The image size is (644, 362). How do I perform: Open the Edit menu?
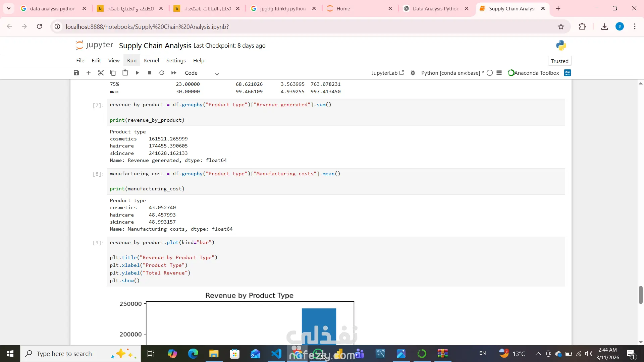coord(96,60)
